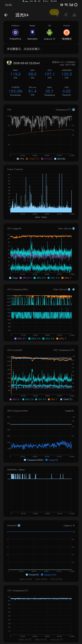Tap the back arrow next to 远光84
Image resolution: width=82 pixels, height=644 pixels.
click(6, 15)
